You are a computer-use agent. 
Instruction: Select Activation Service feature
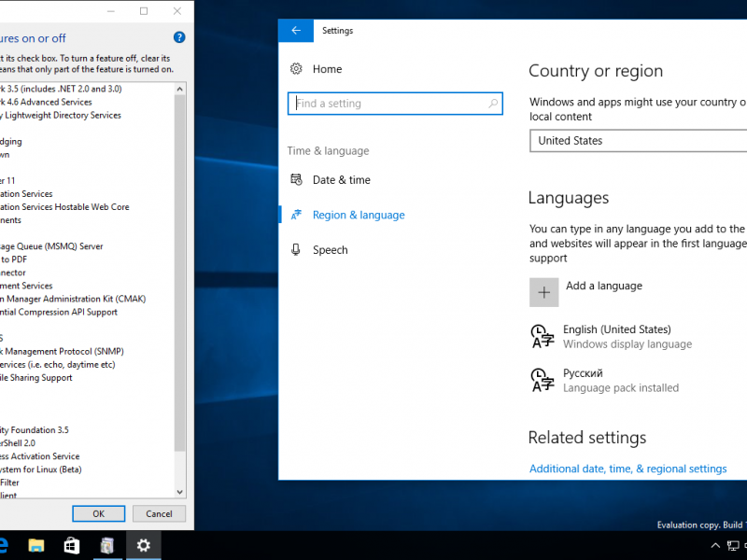point(40,456)
